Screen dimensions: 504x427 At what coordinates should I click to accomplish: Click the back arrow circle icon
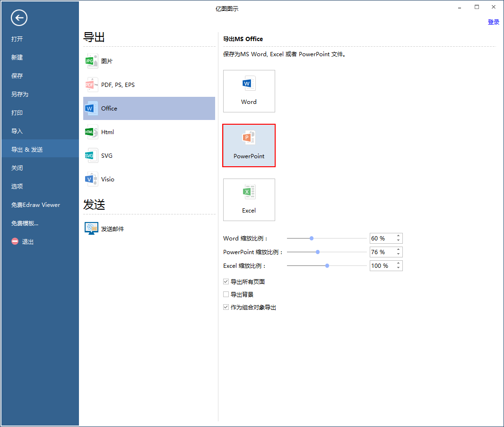(19, 18)
